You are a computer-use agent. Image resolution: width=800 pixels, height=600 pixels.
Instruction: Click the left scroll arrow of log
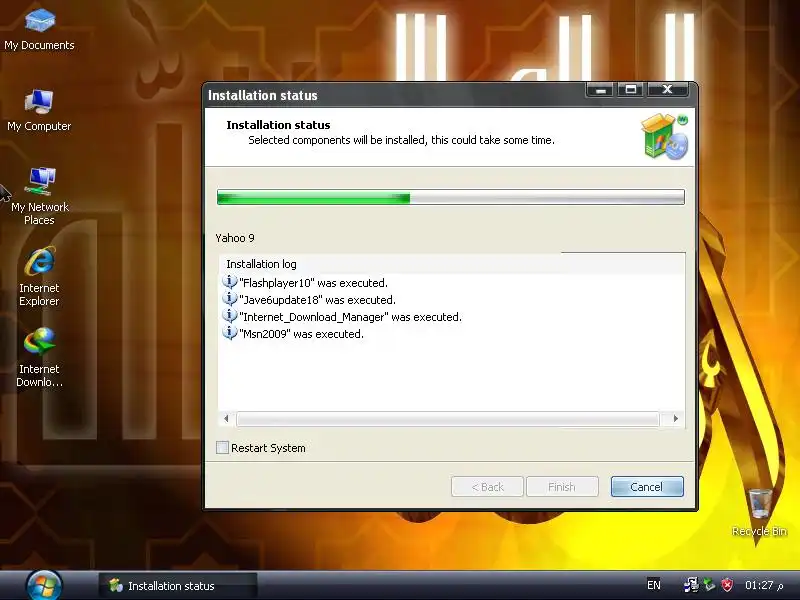coord(227,419)
